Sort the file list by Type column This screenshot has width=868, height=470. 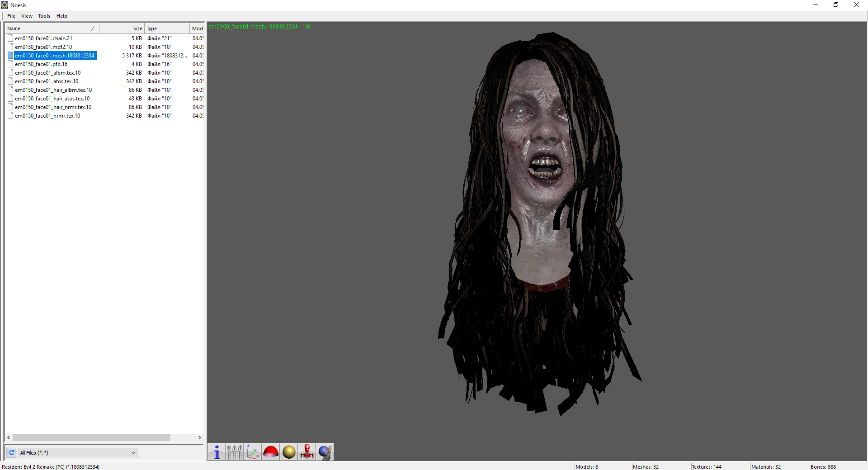pos(167,28)
